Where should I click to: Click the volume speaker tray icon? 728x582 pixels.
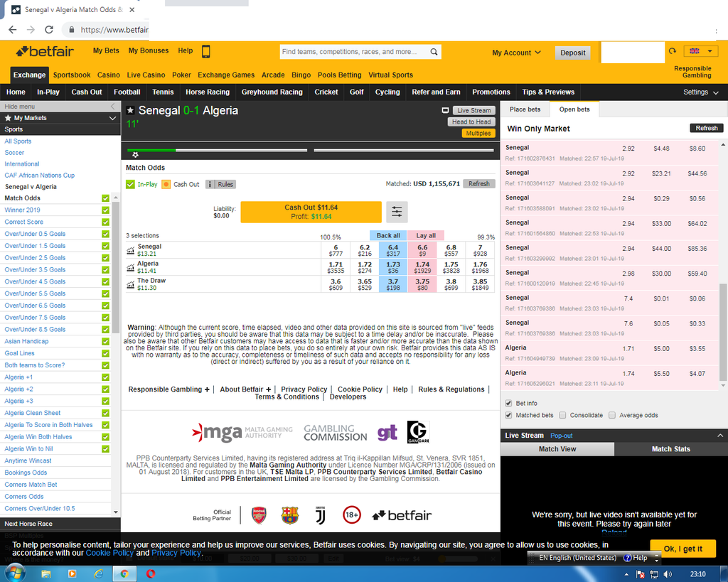(x=668, y=574)
